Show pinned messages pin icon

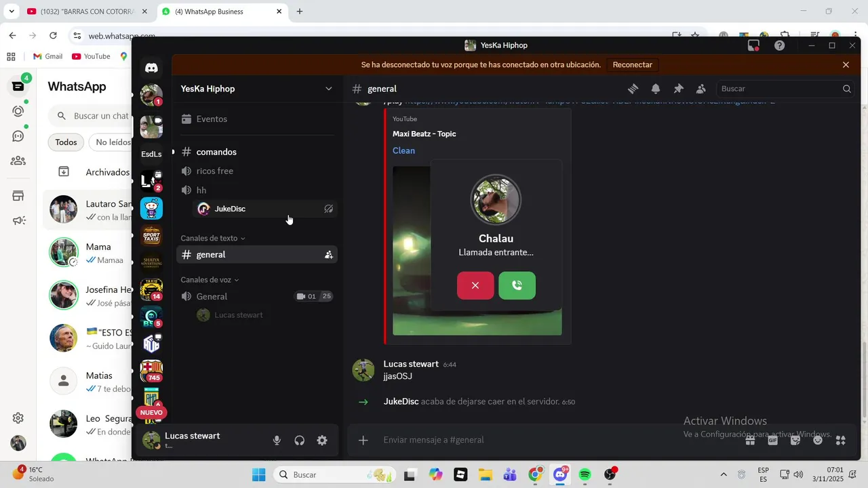678,89
